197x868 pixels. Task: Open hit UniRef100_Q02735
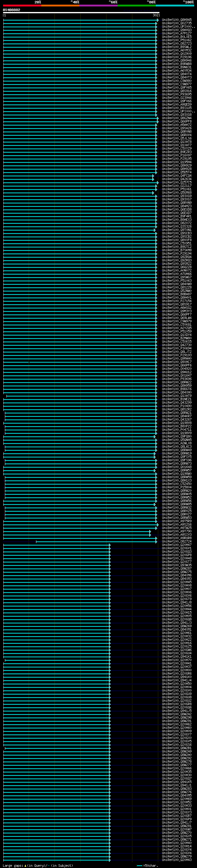click(177, 23)
